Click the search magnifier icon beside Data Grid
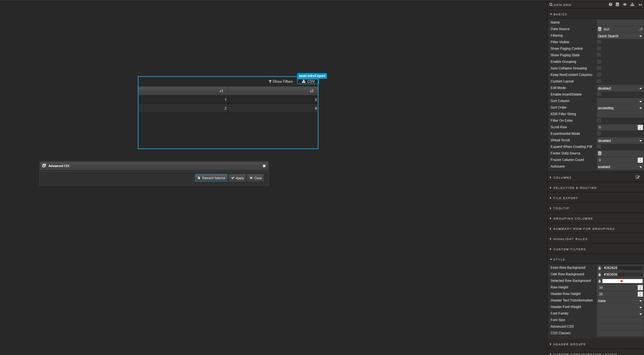644x355 pixels. pyautogui.click(x=551, y=5)
